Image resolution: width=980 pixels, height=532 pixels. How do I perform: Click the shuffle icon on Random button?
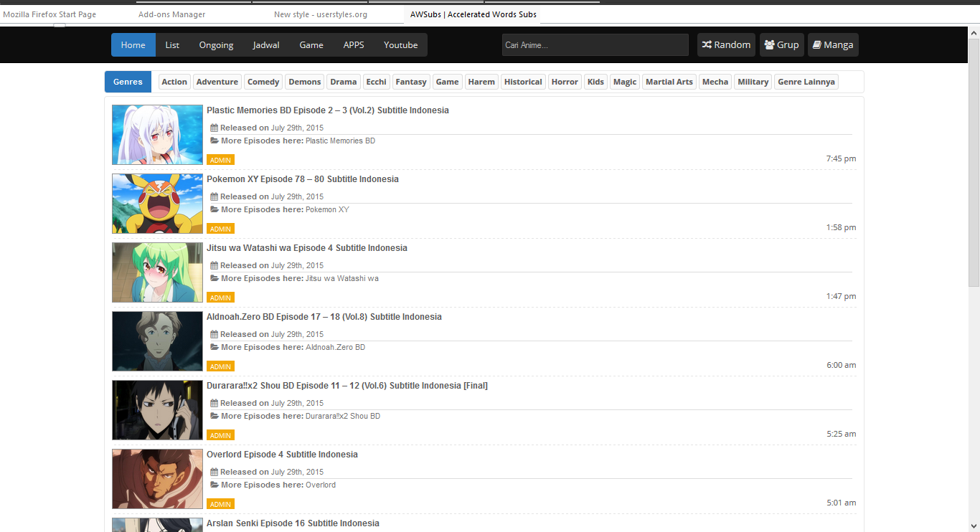pyautogui.click(x=707, y=44)
